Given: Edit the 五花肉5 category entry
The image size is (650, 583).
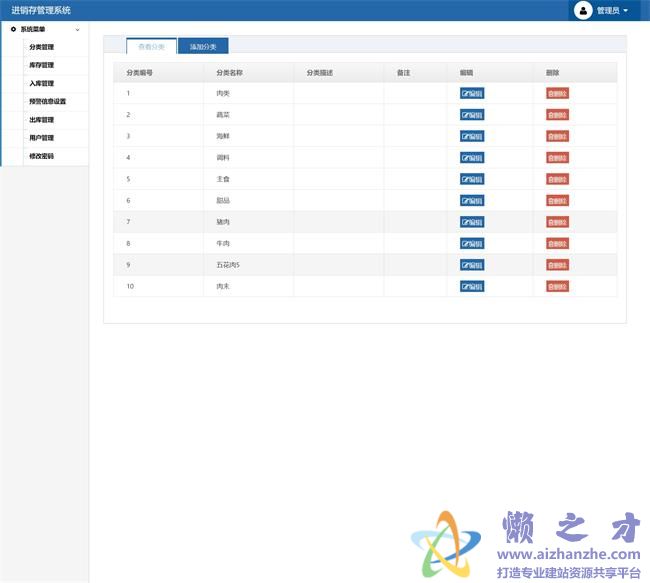Looking at the screenshot, I should tap(471, 265).
